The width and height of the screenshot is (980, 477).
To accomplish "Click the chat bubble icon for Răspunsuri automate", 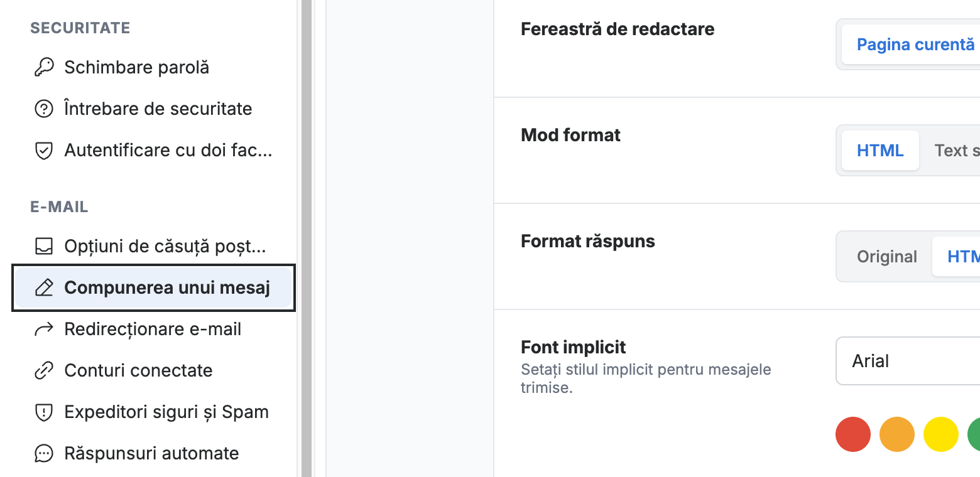I will [x=43, y=453].
